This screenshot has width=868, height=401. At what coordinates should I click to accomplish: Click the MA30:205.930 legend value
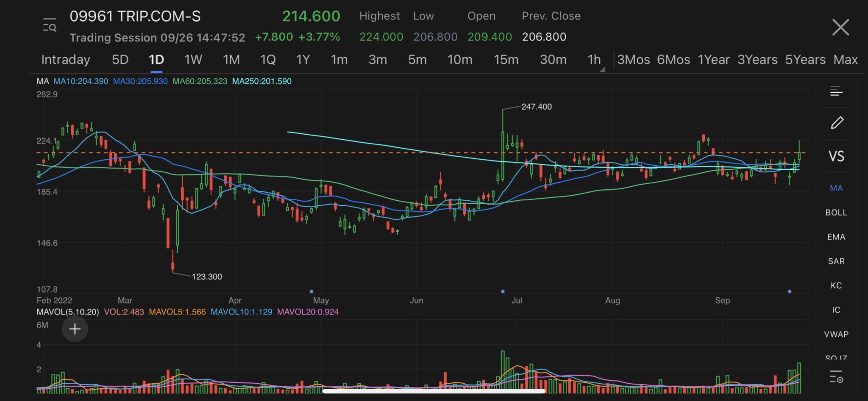pyautogui.click(x=140, y=81)
